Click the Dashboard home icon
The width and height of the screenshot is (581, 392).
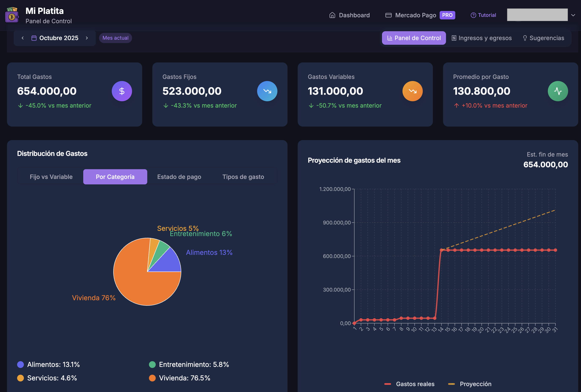[x=332, y=15]
